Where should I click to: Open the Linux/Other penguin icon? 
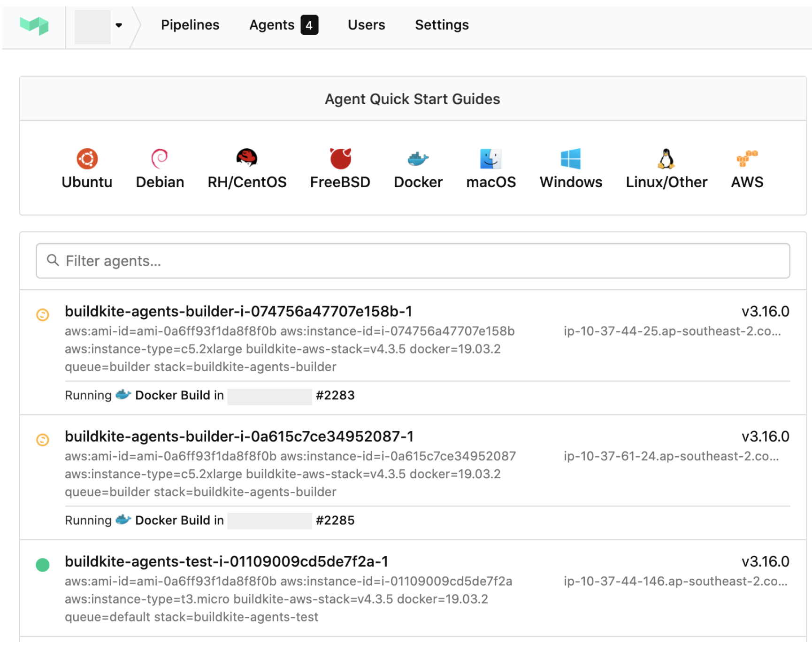(x=666, y=159)
